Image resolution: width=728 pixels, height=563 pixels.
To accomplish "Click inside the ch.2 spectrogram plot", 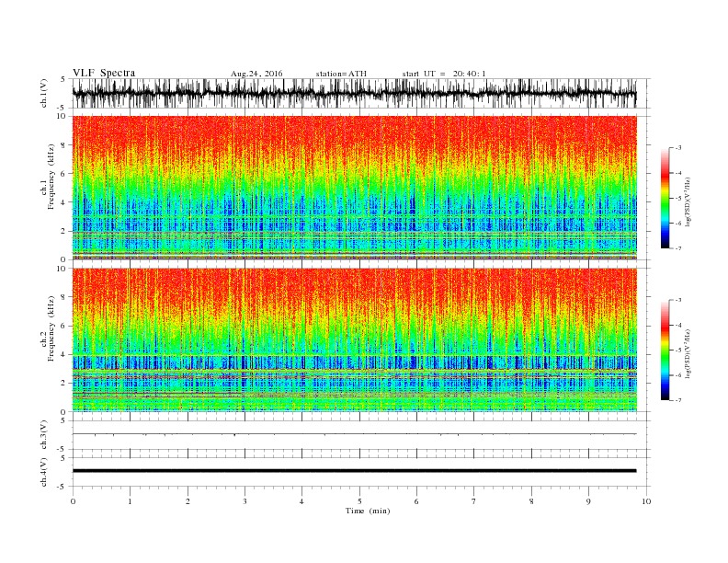I will (x=355, y=339).
